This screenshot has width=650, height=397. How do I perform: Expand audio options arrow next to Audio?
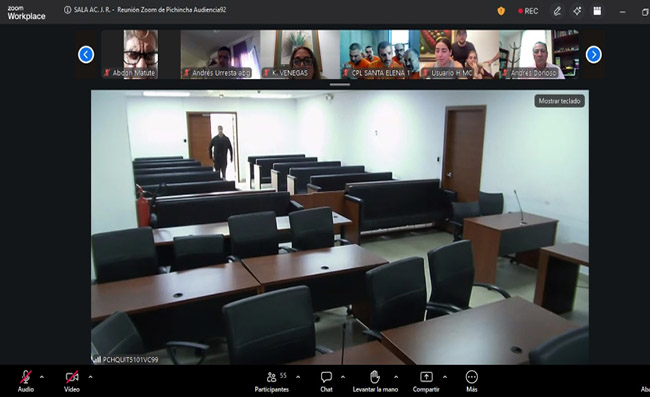tap(42, 377)
